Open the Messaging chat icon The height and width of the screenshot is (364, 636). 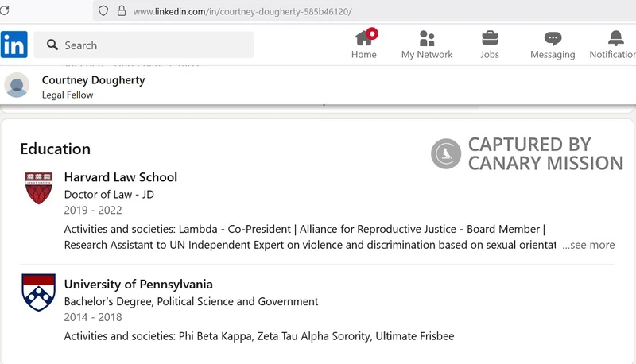coord(553,38)
